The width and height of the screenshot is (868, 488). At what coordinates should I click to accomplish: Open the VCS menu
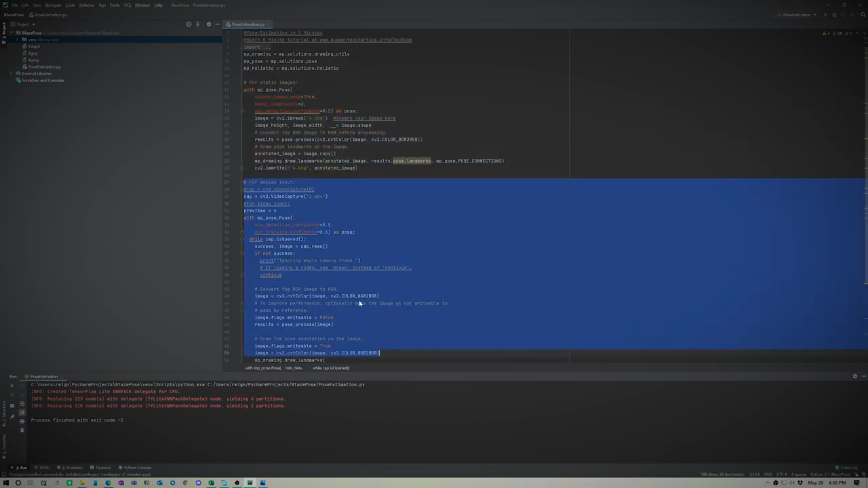(127, 5)
